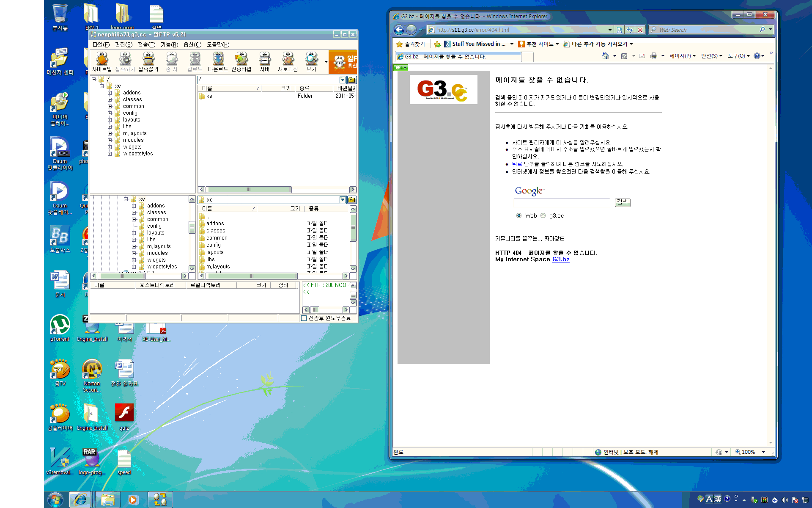812x508 pixels.
Task: Click Windows Explorer folder in taskbar
Action: point(107,500)
